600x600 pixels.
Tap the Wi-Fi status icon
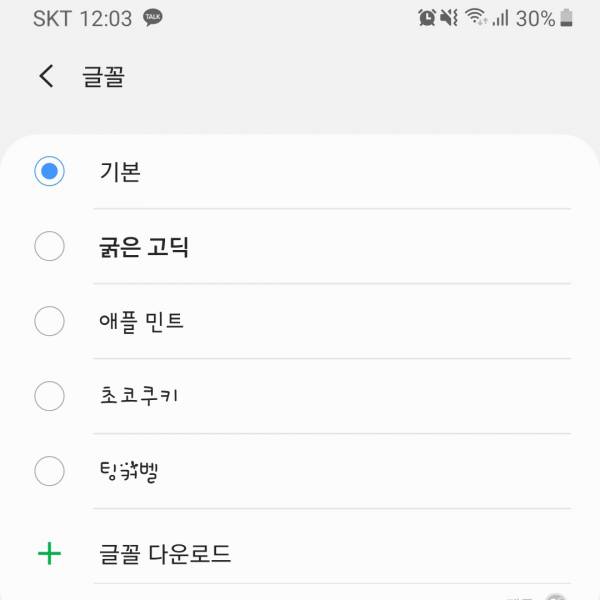[476, 18]
